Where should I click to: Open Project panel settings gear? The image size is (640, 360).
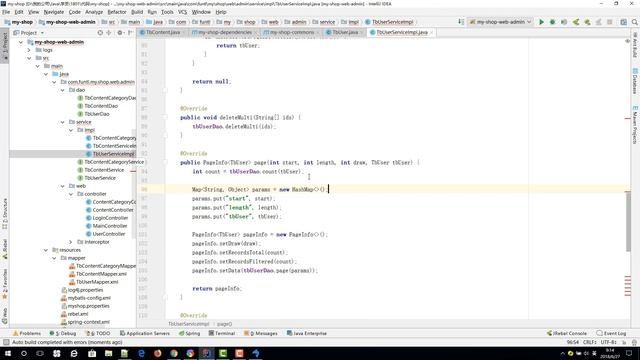click(x=120, y=33)
